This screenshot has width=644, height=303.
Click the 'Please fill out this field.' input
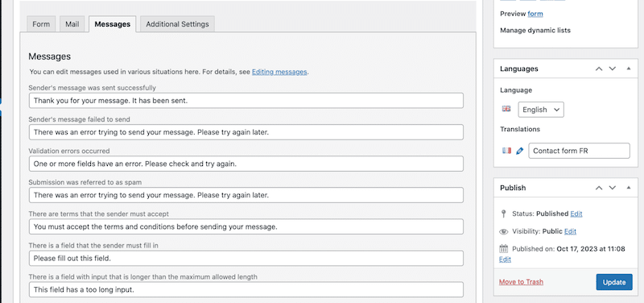coord(246,259)
